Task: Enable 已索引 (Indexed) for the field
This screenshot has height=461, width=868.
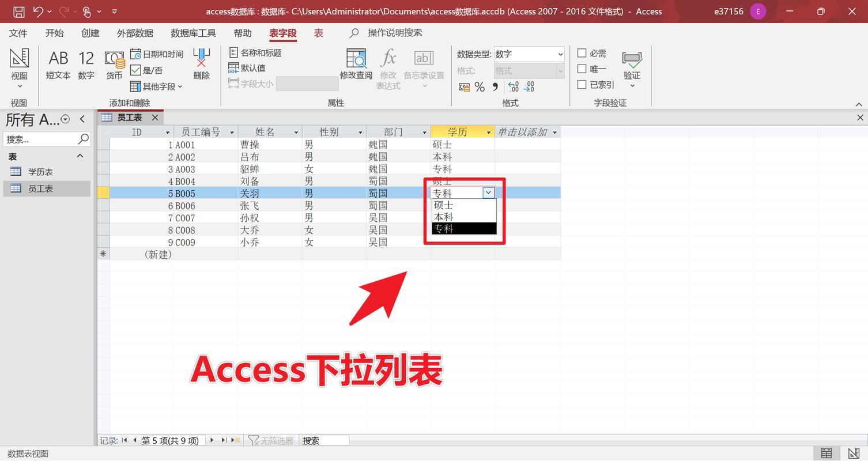Action: click(582, 84)
